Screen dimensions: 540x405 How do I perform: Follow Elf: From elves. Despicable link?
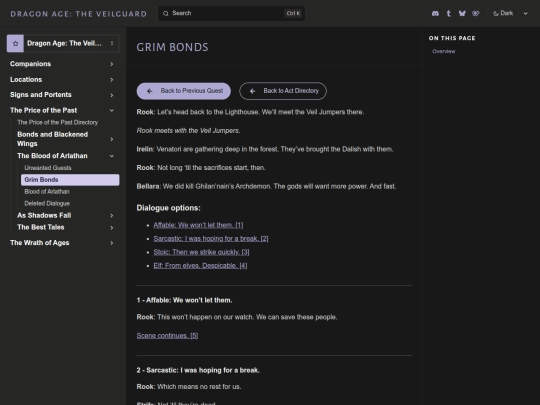[200, 266]
